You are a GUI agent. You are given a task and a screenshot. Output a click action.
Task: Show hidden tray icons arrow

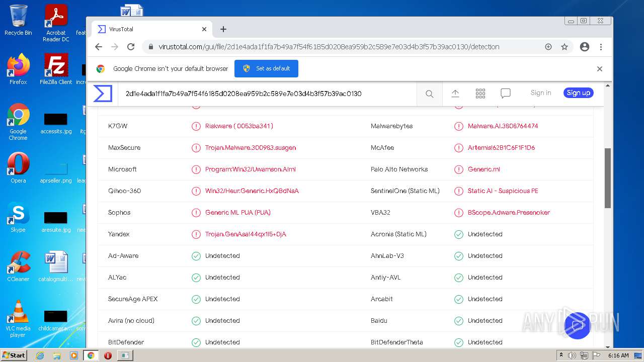561,355
